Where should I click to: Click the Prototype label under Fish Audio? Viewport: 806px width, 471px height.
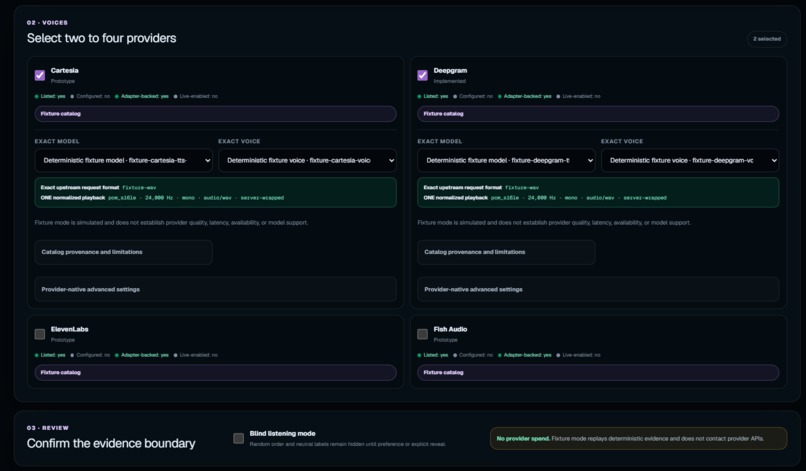pyautogui.click(x=445, y=340)
